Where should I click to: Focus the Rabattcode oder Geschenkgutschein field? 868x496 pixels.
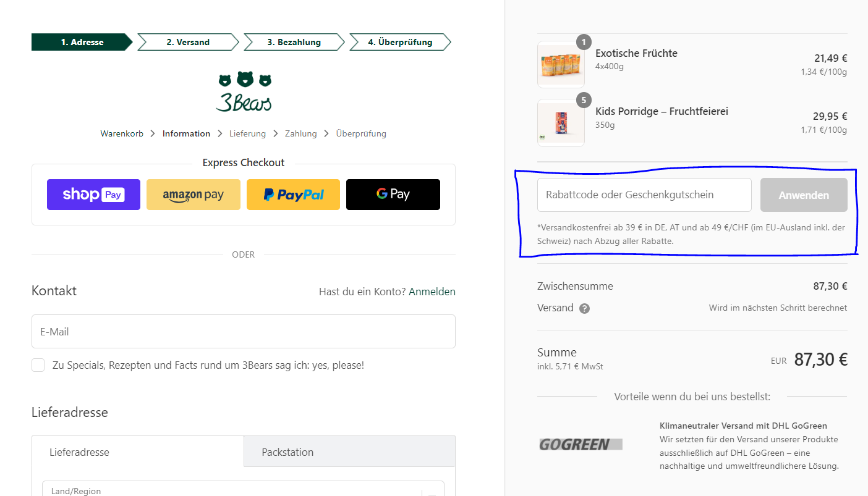644,195
